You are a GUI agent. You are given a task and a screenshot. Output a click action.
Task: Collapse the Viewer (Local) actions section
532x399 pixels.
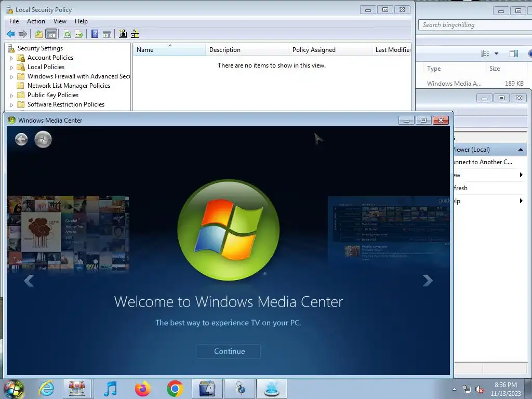521,150
